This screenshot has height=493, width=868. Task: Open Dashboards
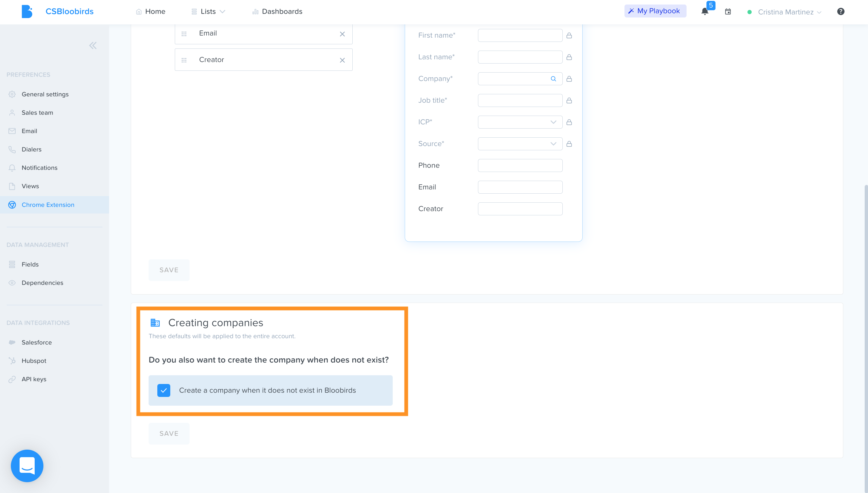[277, 11]
